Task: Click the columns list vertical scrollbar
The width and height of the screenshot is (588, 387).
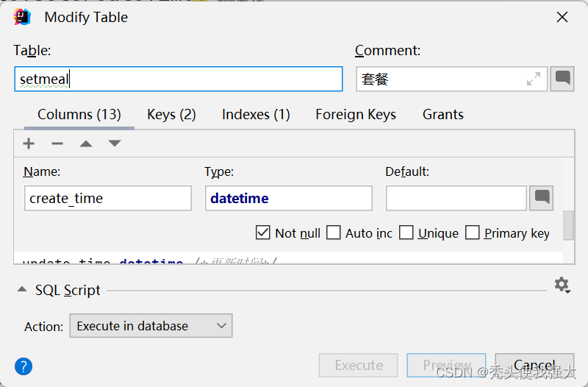Action: click(568, 225)
